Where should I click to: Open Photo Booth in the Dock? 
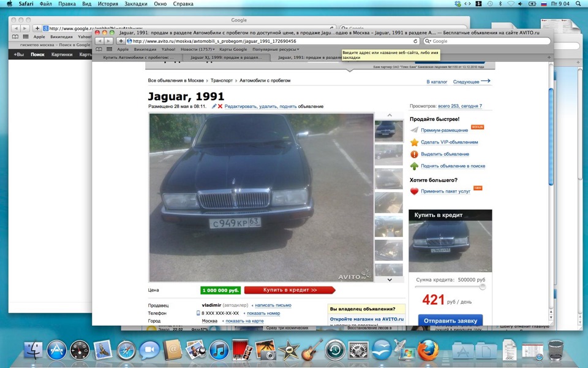(242, 350)
